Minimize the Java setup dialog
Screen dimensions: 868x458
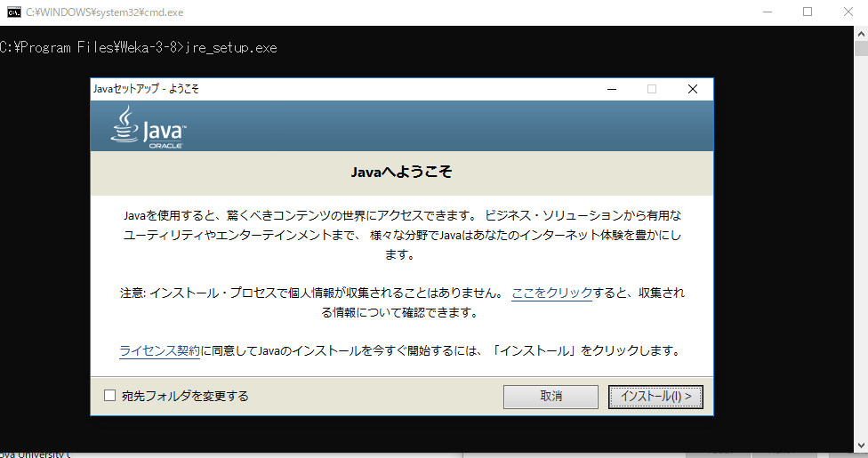[x=612, y=89]
